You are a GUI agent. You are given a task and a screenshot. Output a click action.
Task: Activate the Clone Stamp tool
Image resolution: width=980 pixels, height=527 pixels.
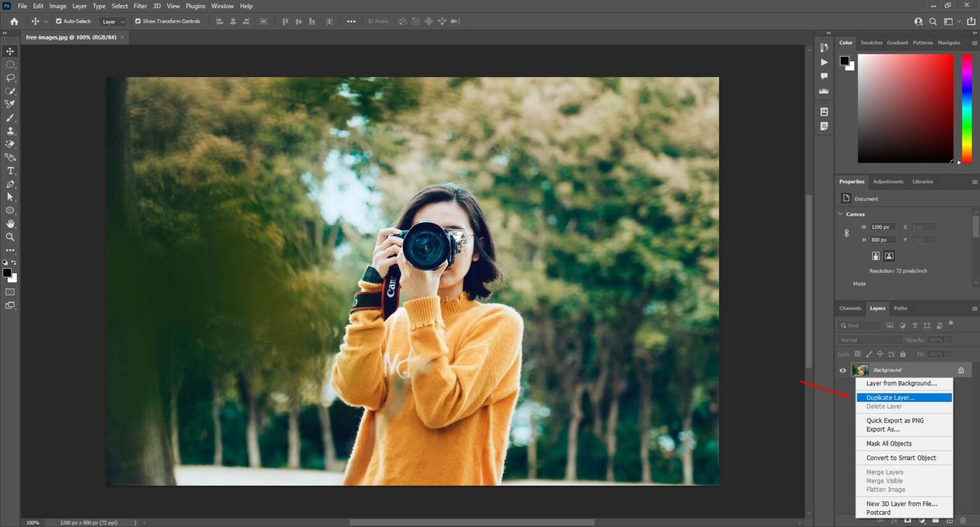(x=10, y=130)
